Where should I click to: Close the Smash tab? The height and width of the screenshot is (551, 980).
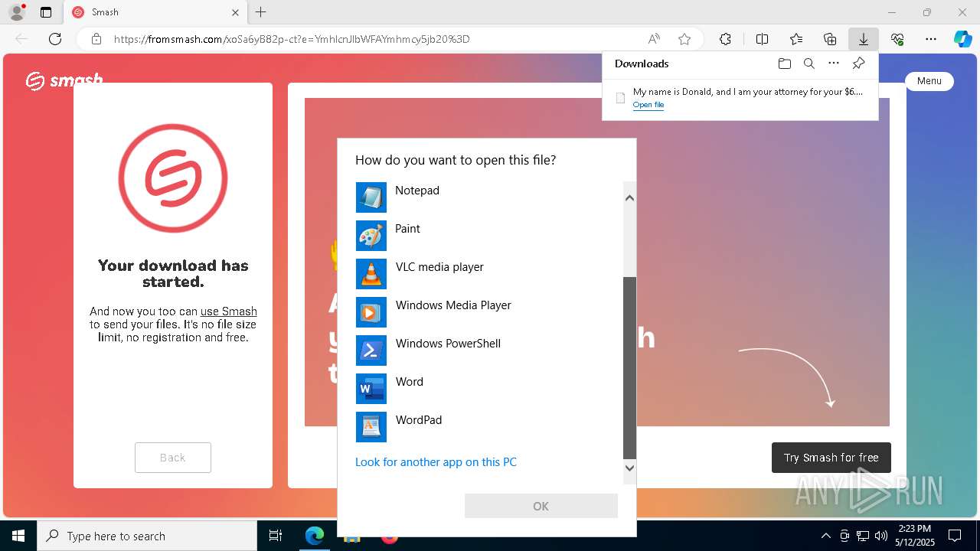point(235,12)
